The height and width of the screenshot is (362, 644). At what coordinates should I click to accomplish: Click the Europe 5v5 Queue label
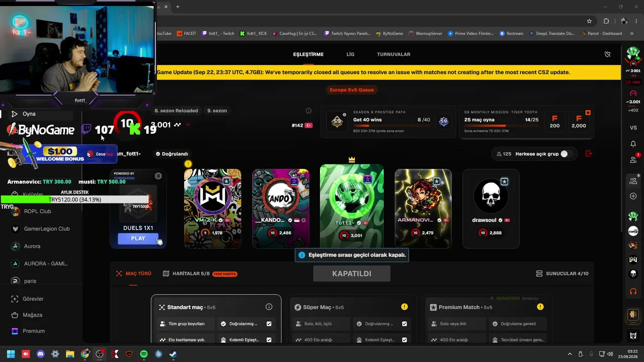(x=352, y=90)
